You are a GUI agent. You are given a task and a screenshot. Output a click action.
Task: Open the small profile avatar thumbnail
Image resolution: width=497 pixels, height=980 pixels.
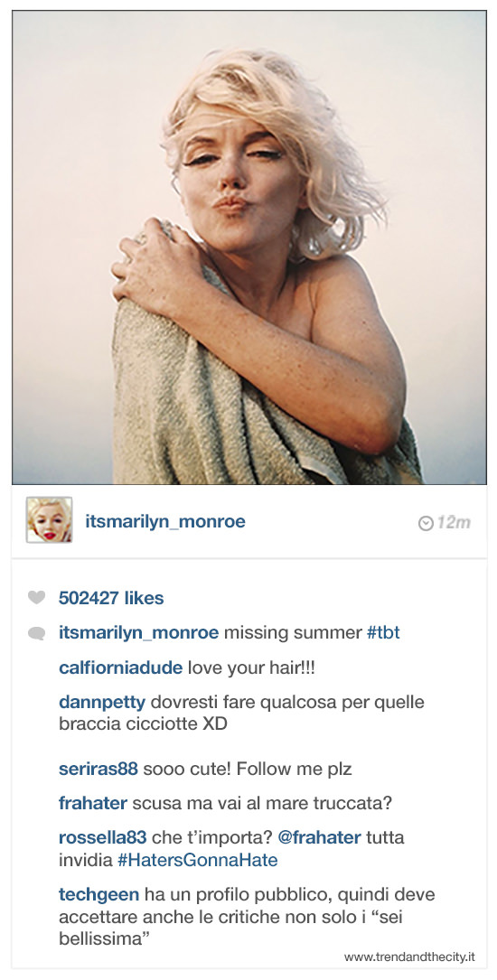[x=49, y=519]
